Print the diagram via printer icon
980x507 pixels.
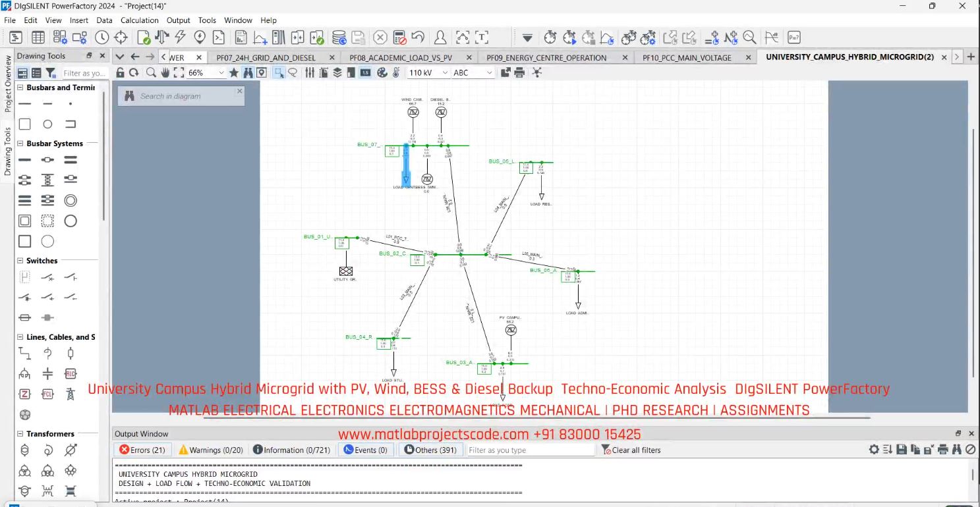(519, 72)
